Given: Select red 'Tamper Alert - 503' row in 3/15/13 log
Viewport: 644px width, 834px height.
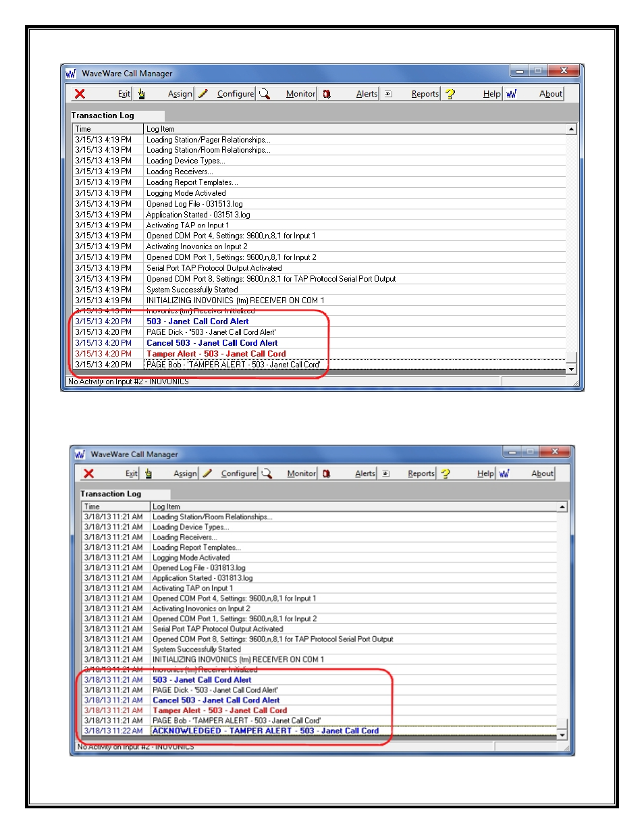Looking at the screenshot, I should pos(319,354).
